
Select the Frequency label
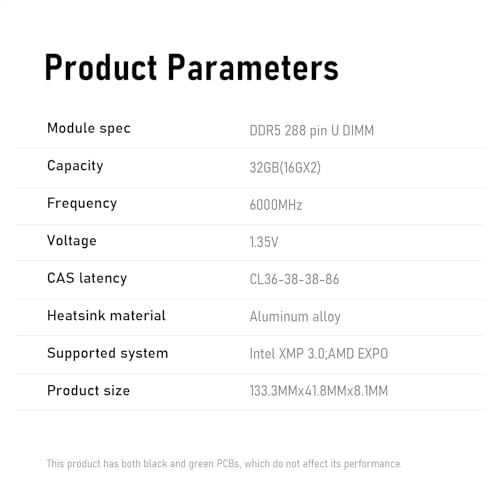click(x=82, y=203)
